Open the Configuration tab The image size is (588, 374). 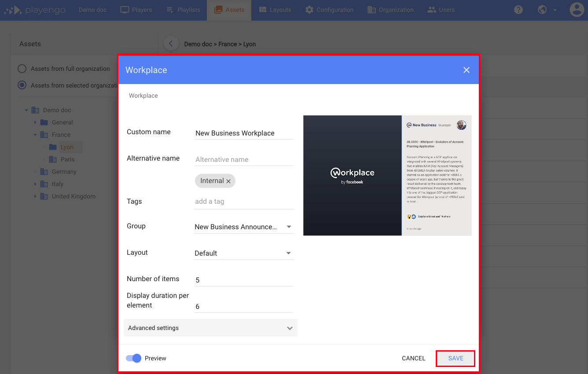click(329, 10)
